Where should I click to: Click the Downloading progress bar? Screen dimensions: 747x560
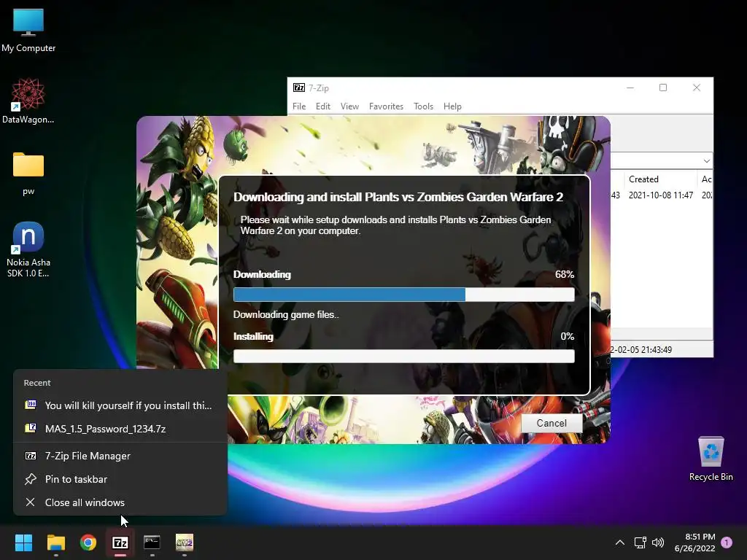coord(404,295)
